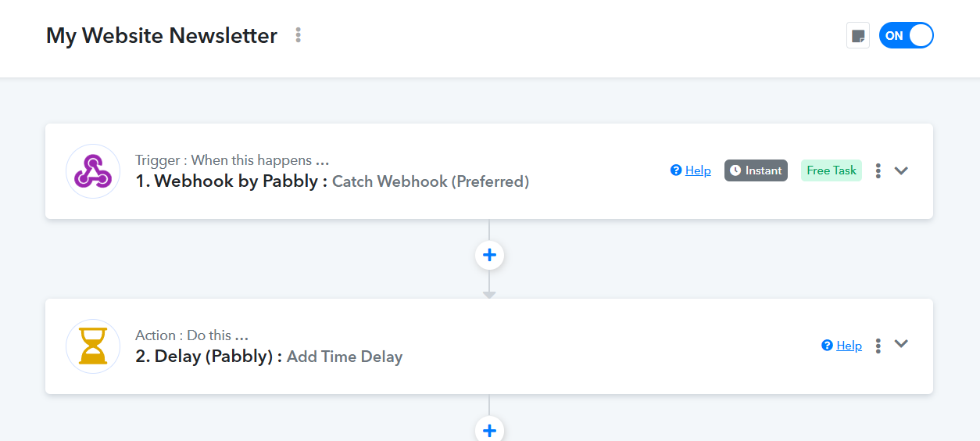Click the Add Time Delay event text
Viewport: 980px width, 441px height.
click(x=345, y=357)
